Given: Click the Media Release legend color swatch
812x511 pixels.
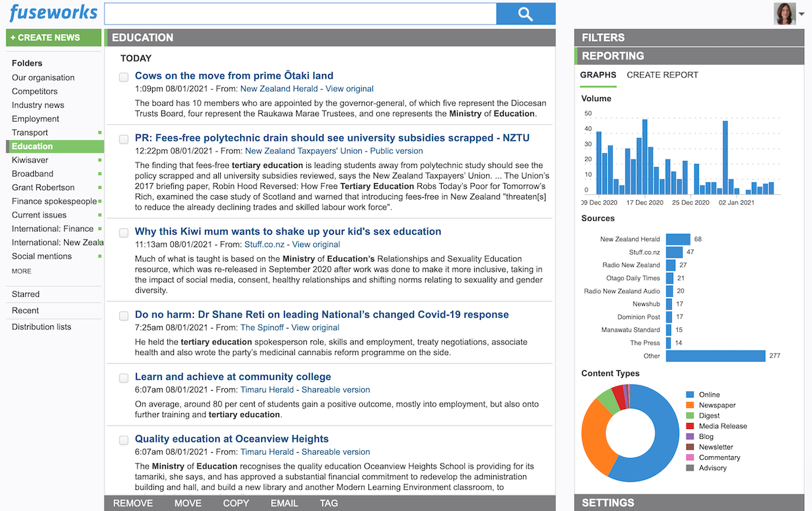Looking at the screenshot, I should [690, 426].
